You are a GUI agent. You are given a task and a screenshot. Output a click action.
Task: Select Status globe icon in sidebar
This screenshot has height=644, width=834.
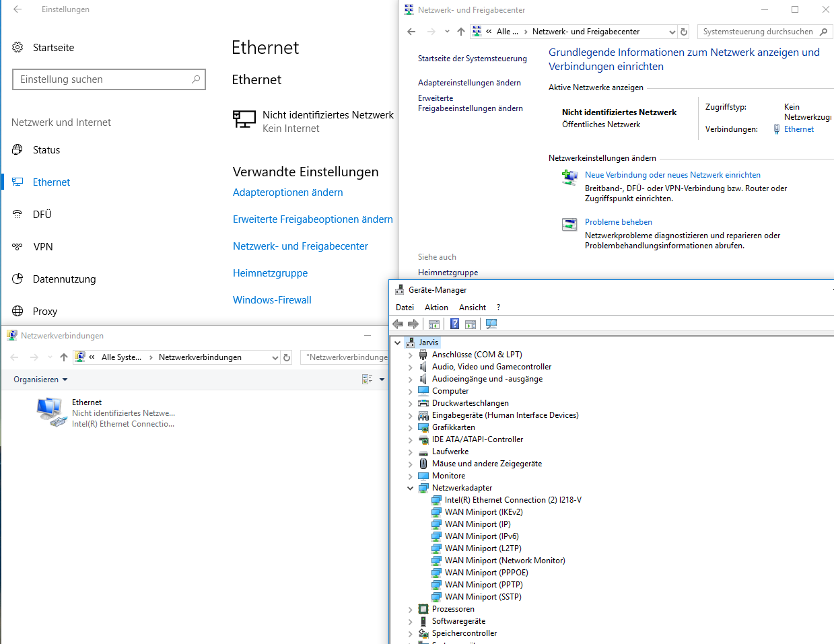(18, 149)
